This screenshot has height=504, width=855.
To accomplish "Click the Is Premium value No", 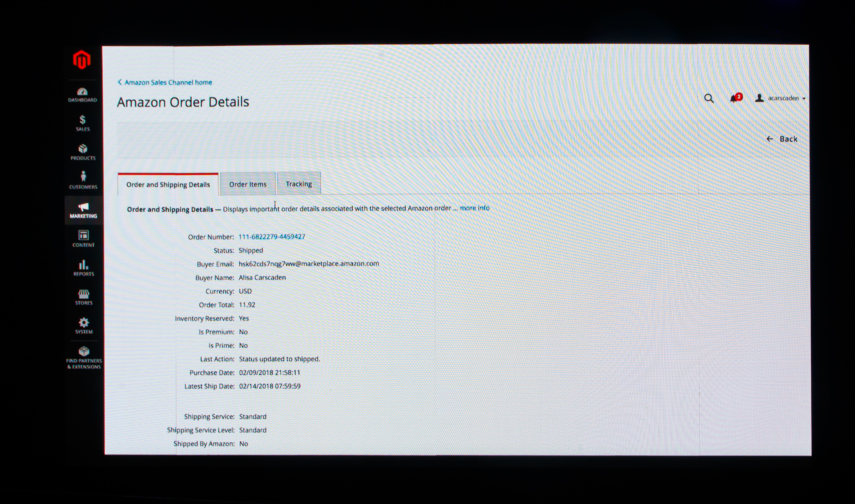I will [243, 332].
